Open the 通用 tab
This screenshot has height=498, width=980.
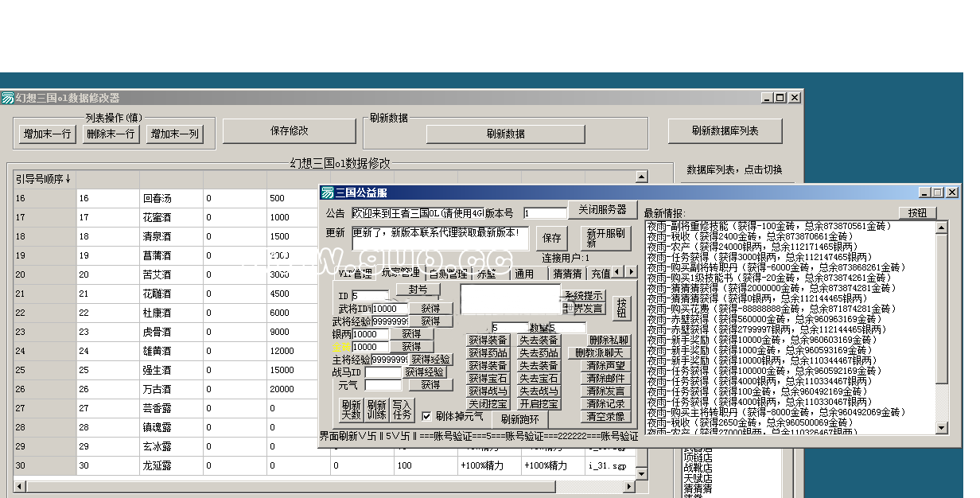pyautogui.click(x=524, y=273)
